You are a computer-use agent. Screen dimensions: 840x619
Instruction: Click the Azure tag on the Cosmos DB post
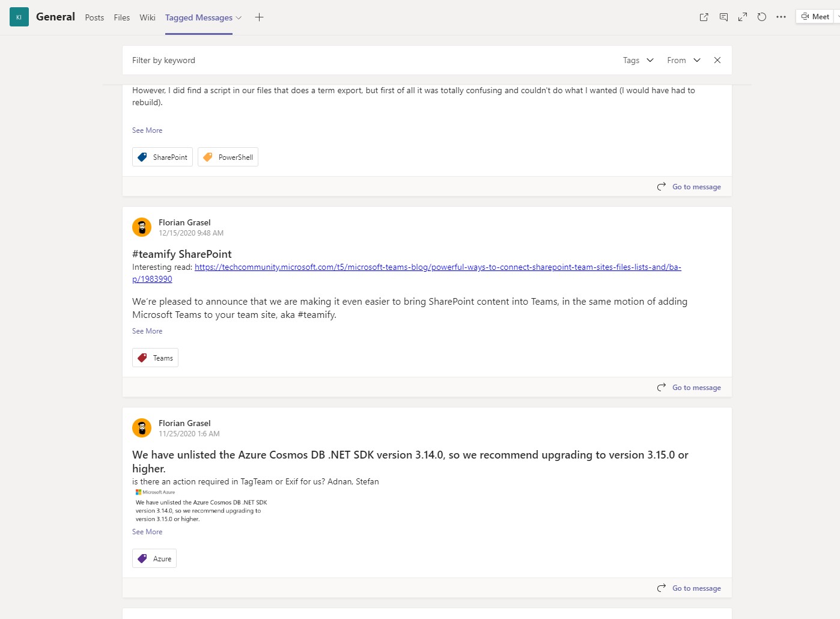pos(154,558)
